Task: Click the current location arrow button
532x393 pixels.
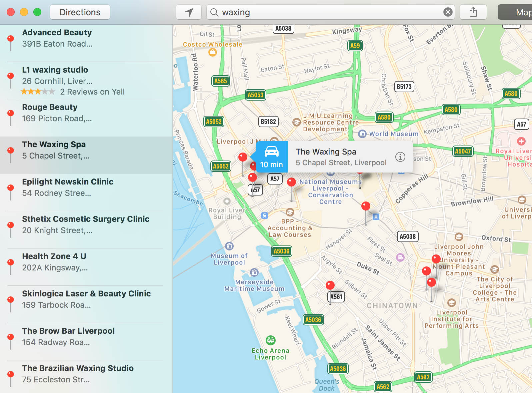Action: tap(189, 12)
